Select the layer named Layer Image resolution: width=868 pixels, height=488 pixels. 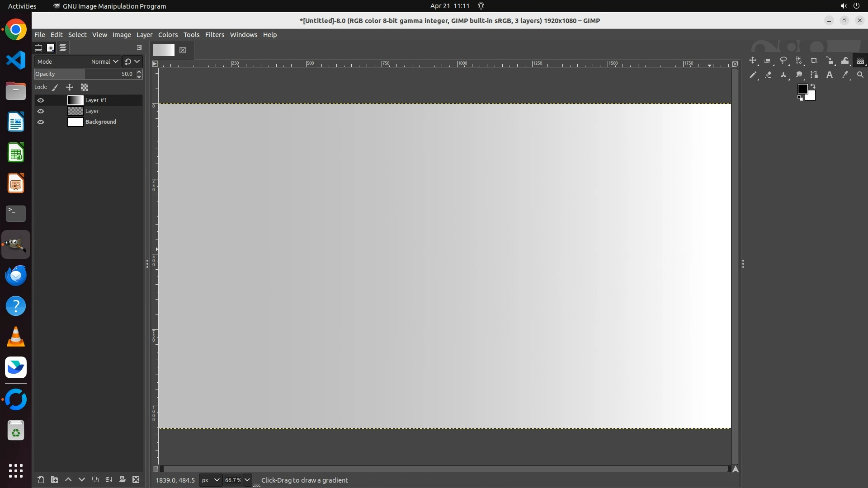(x=92, y=111)
